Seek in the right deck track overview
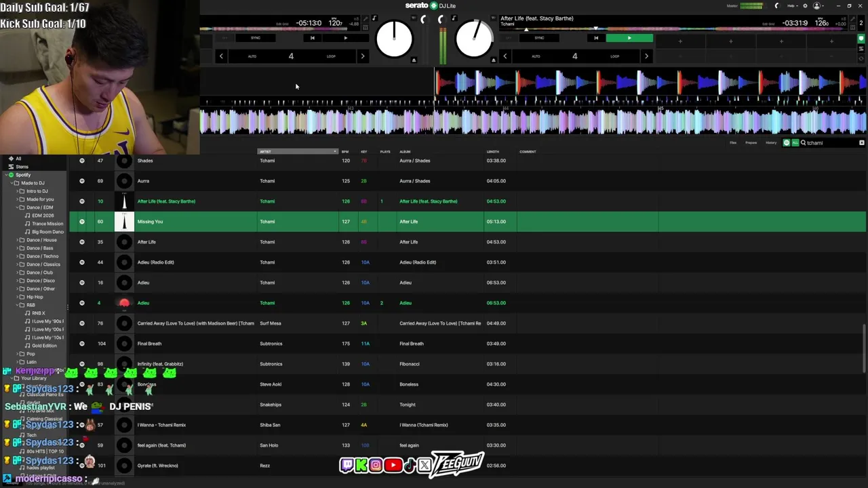This screenshot has height=488, width=868. (x=671, y=29)
